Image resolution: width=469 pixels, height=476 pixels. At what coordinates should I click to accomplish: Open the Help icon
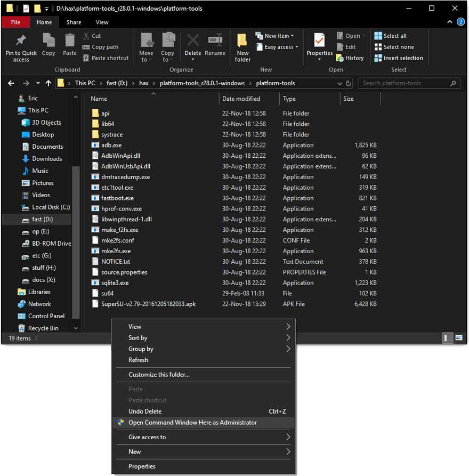pos(460,22)
